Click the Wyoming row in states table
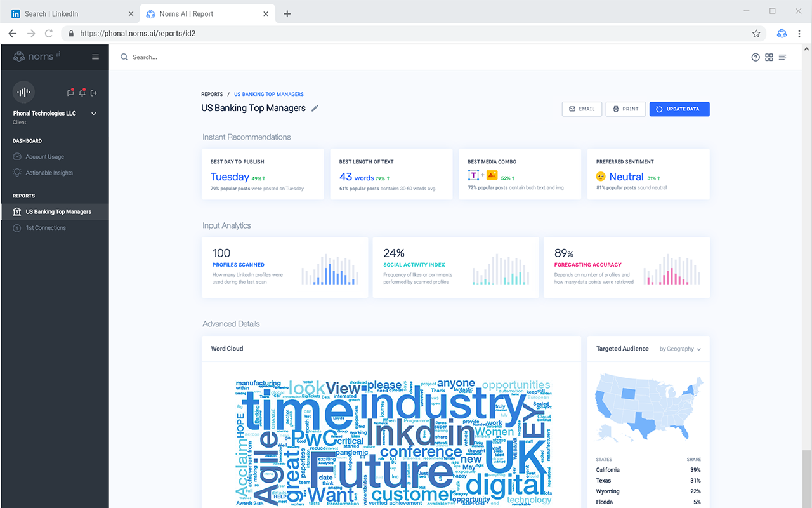Image resolution: width=812 pixels, height=508 pixels. coord(648,491)
